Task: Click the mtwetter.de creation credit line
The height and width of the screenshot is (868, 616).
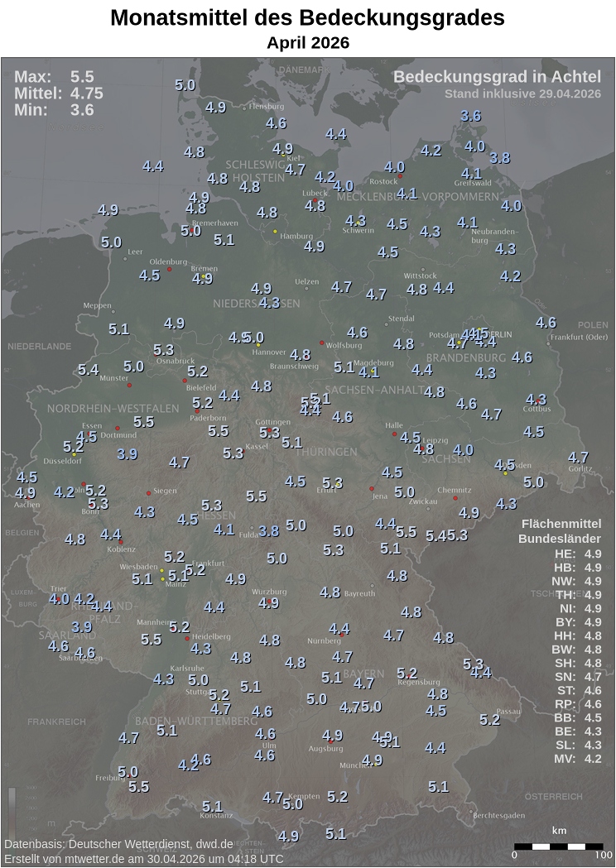Action: coord(143,859)
